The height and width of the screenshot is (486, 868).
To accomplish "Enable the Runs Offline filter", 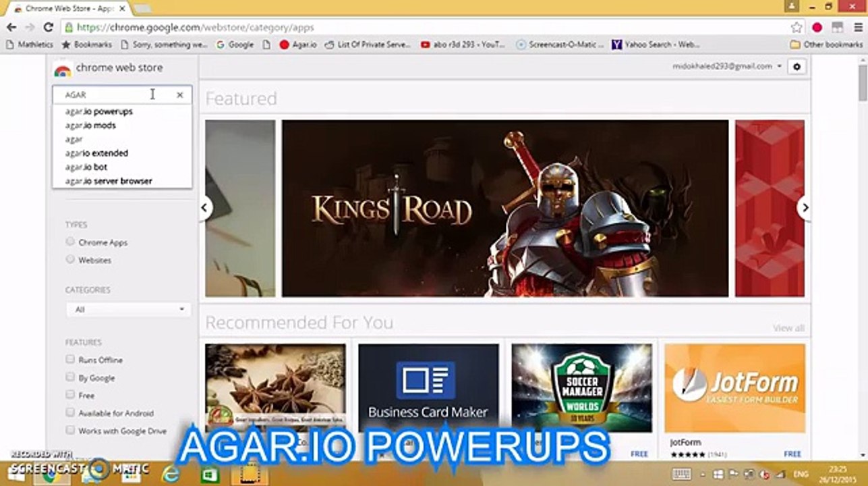I will [x=70, y=360].
